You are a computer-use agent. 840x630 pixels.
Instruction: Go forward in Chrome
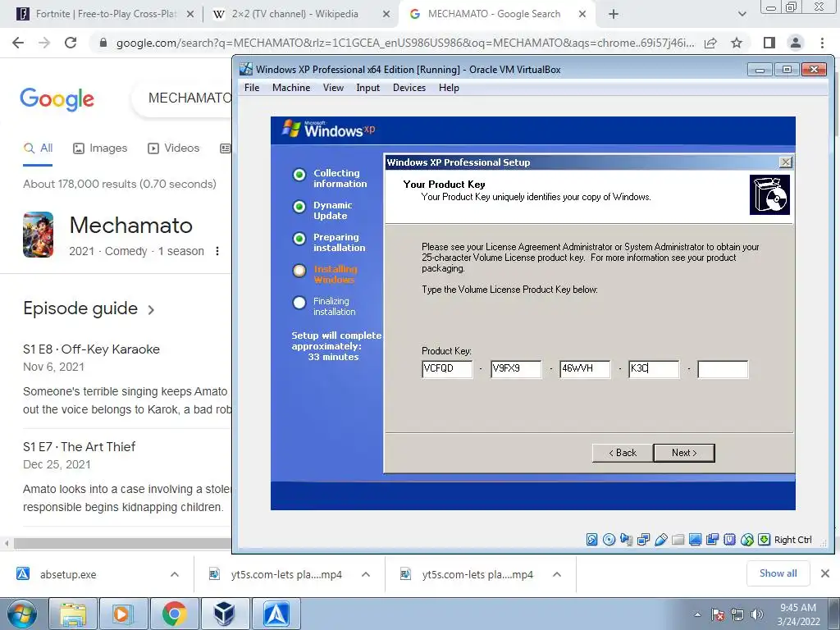click(x=44, y=43)
